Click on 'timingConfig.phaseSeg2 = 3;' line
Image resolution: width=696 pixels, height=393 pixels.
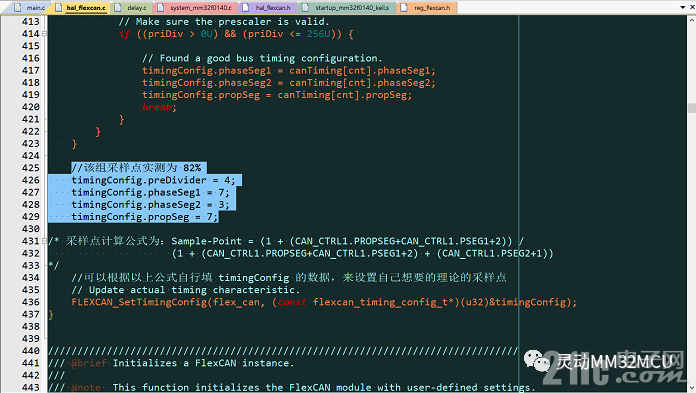pos(150,205)
